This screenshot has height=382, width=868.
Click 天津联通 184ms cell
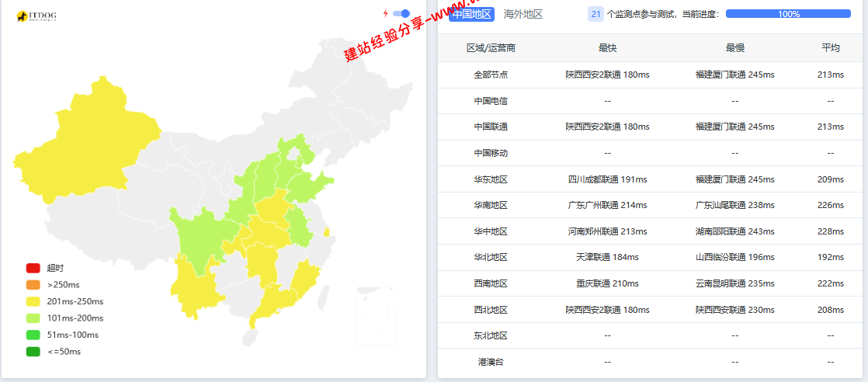[607, 258]
